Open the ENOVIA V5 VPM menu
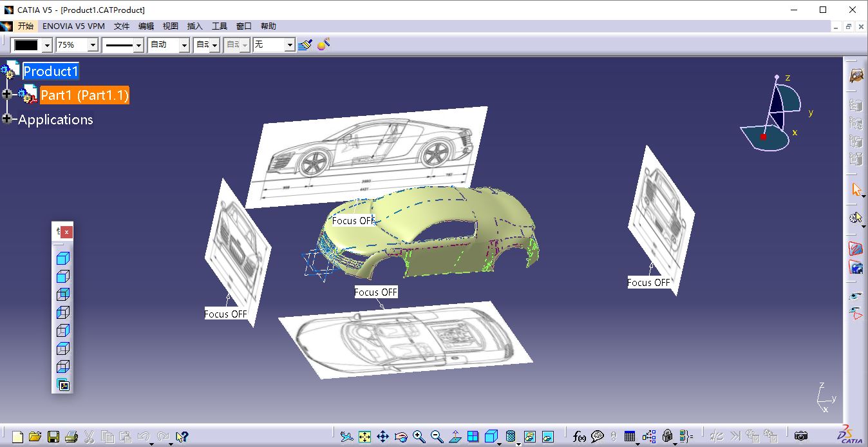This screenshot has height=447, width=868. pyautogui.click(x=73, y=26)
